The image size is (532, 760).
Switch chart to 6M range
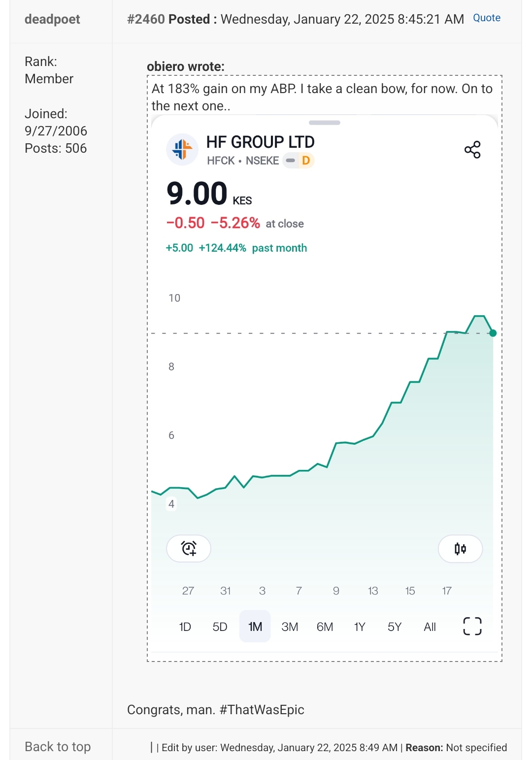[x=325, y=627]
